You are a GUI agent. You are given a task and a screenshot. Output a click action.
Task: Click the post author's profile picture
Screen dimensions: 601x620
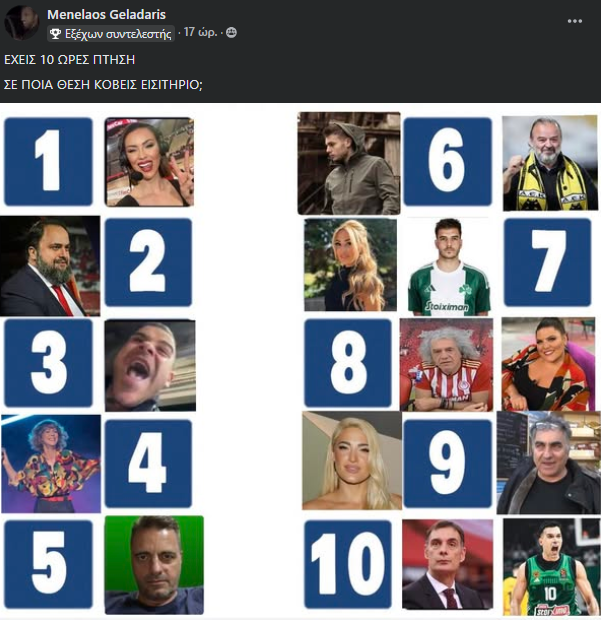pyautogui.click(x=21, y=23)
